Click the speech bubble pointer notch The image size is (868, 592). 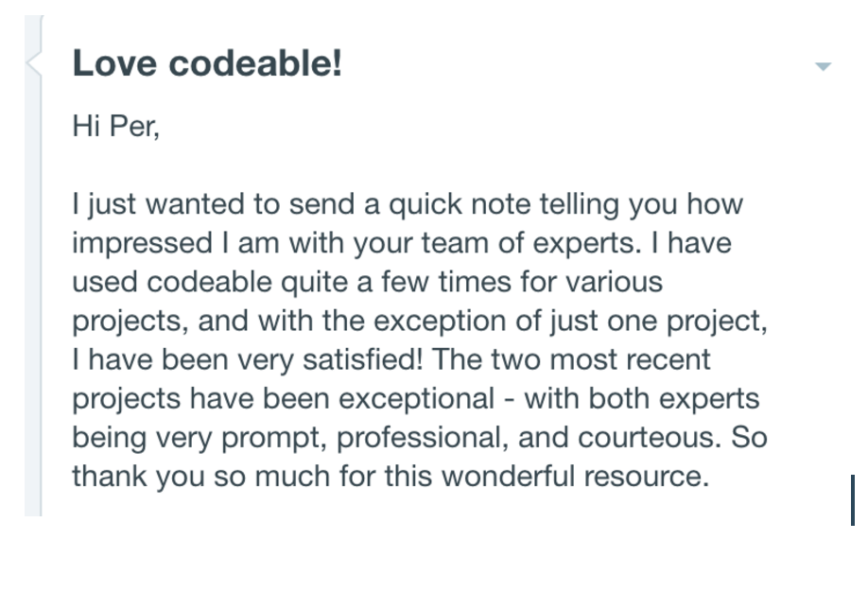pyautogui.click(x=33, y=62)
